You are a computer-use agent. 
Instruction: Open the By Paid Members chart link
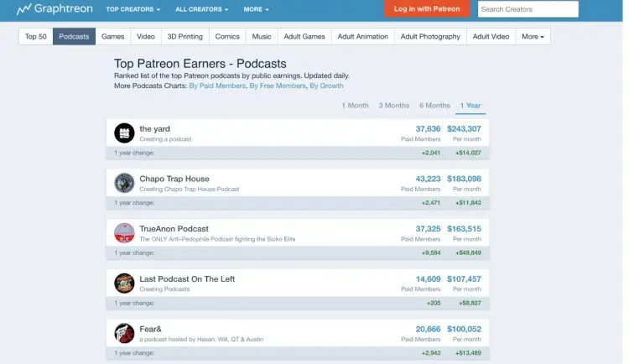pyautogui.click(x=217, y=86)
